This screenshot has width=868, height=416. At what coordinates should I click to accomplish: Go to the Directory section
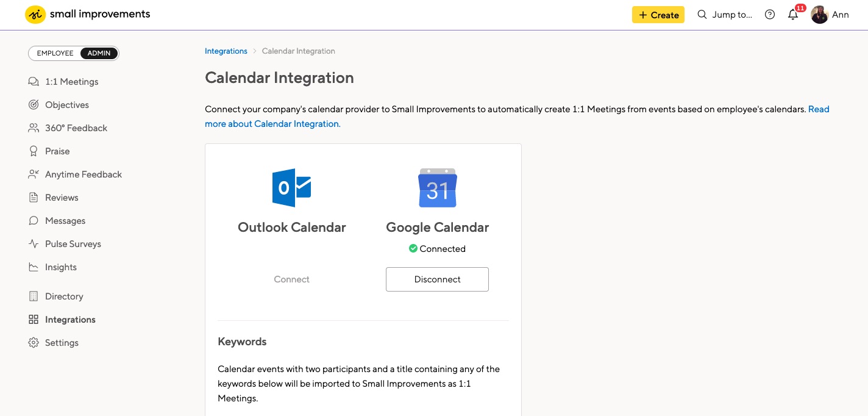click(x=63, y=296)
